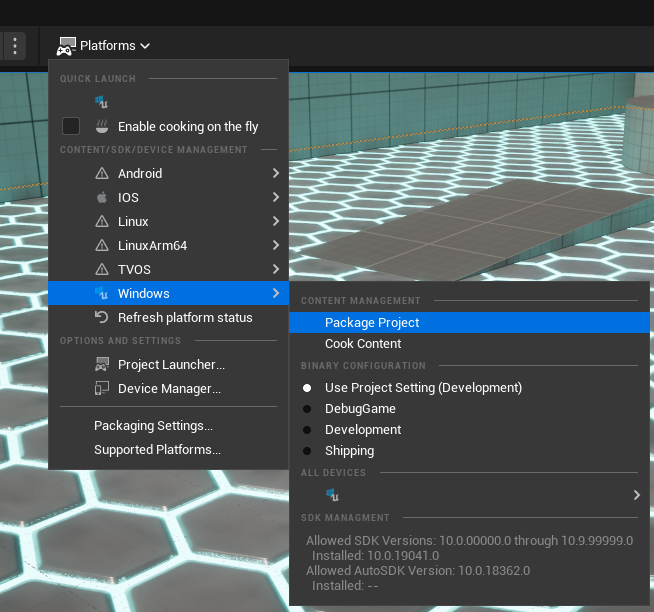Open the LinuxArm64 platform submenu
654x612 pixels.
168,245
